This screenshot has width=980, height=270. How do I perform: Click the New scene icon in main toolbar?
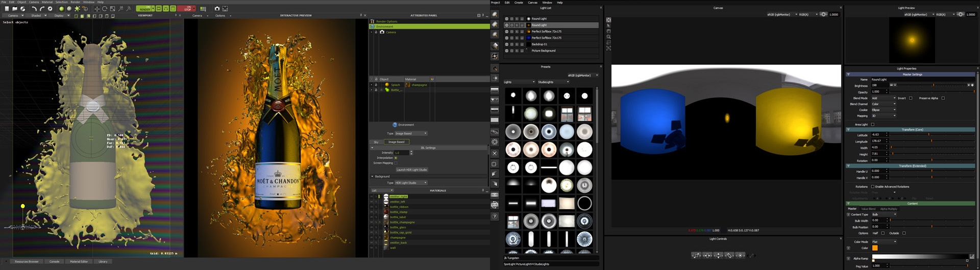7,9
